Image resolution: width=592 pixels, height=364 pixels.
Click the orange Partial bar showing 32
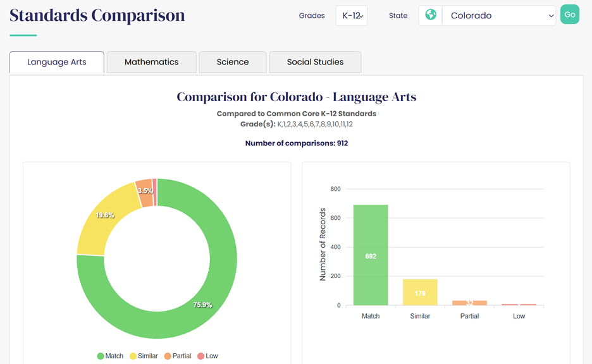470,303
